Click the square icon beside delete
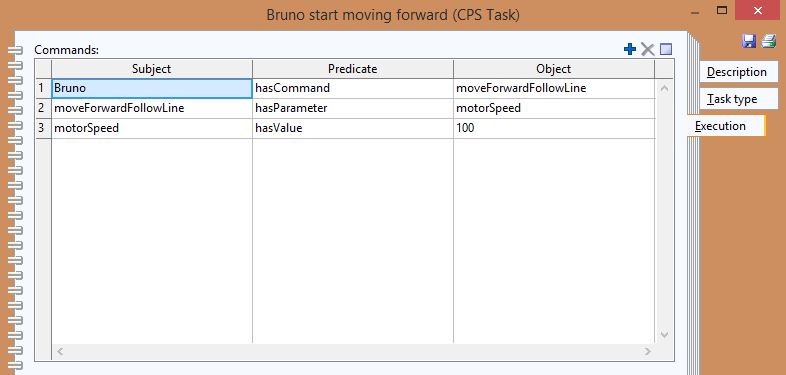The width and height of the screenshot is (786, 375). [666, 49]
